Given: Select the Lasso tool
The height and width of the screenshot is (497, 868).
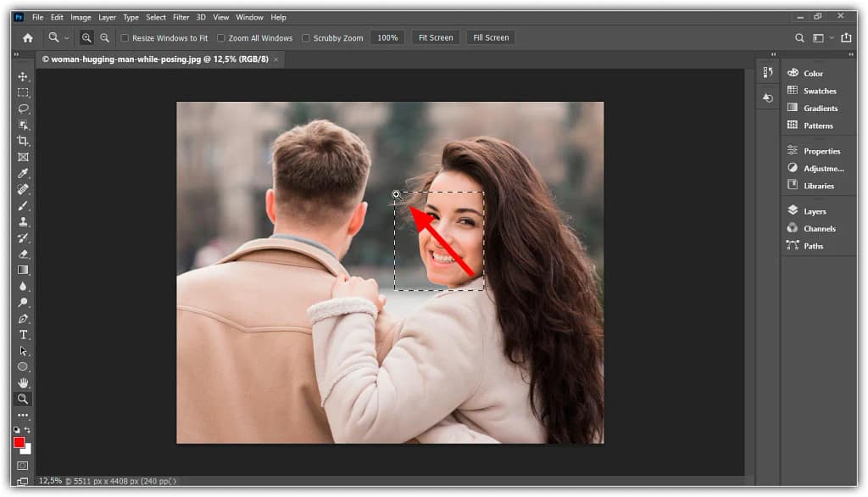Looking at the screenshot, I should [23, 109].
